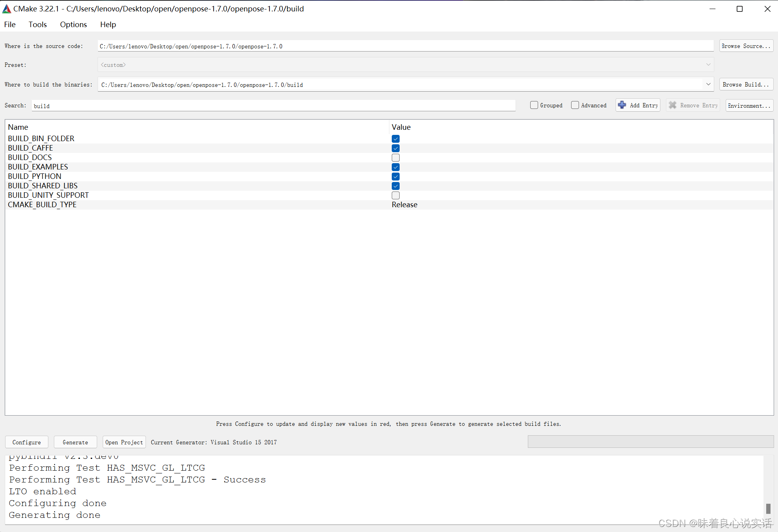Click the Environment icon button
The image size is (778, 532).
[748, 105]
